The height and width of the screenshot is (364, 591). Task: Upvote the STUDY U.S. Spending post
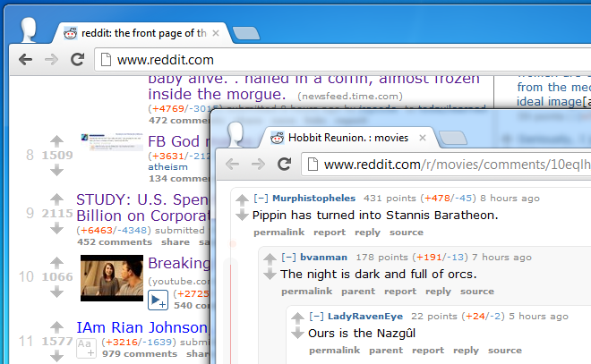tap(57, 199)
